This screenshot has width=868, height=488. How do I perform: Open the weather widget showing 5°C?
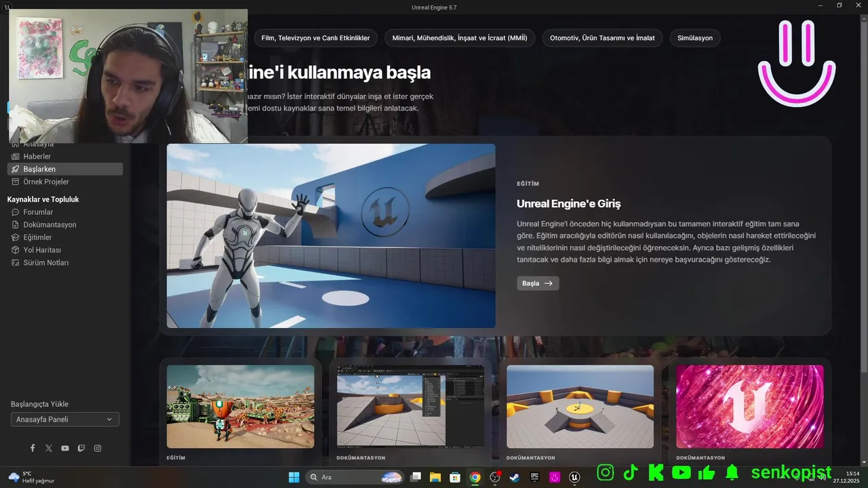[x=31, y=477]
